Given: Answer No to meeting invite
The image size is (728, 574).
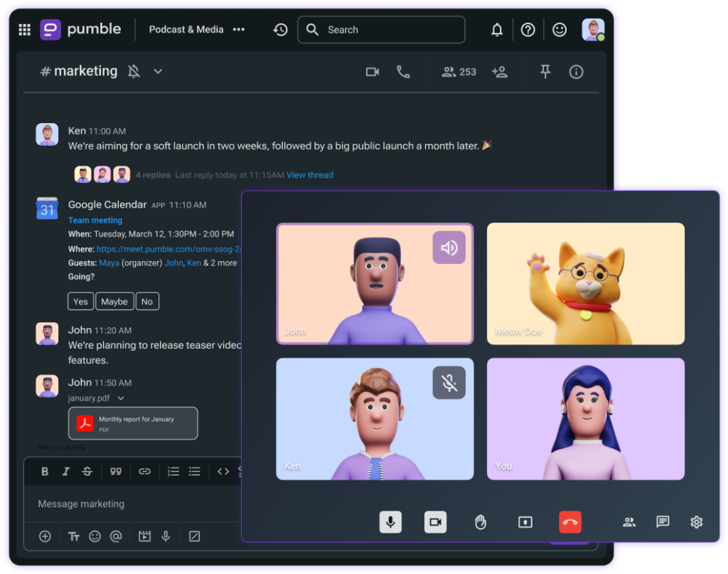Looking at the screenshot, I should click(147, 302).
